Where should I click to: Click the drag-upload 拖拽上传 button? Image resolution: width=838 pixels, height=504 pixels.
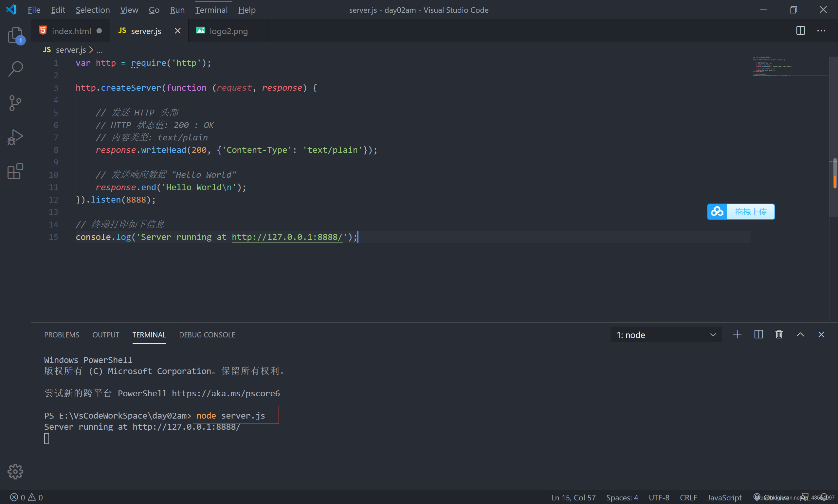[x=751, y=212]
